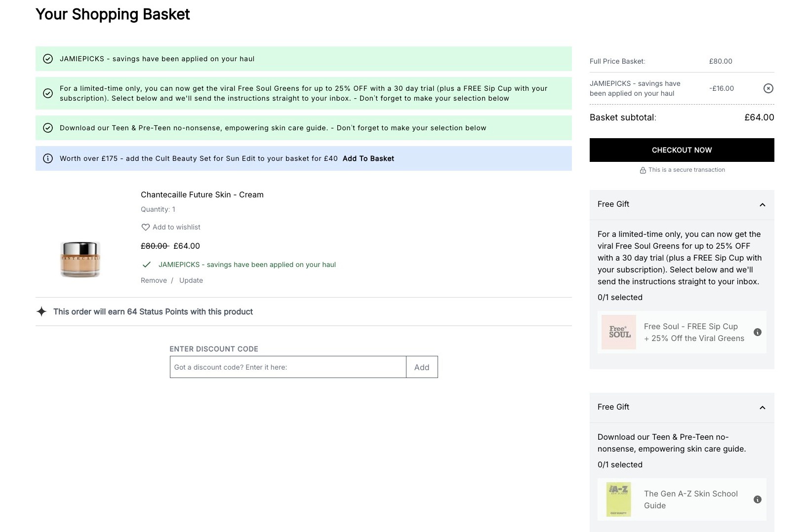Screen dimensions: 806x532
Task: Remove Chantecaille cream from basket
Action: click(154, 280)
